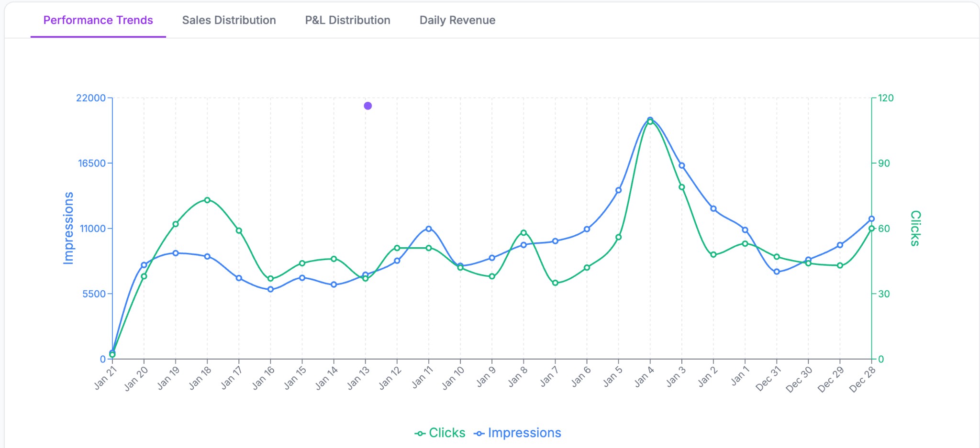Click the Performance Trends tab
The width and height of the screenshot is (980, 448).
(98, 20)
